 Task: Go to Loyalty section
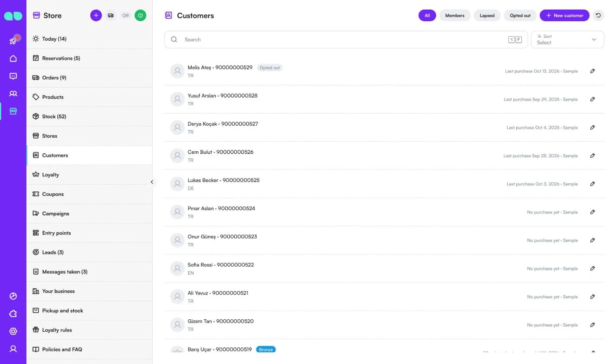point(89,175)
